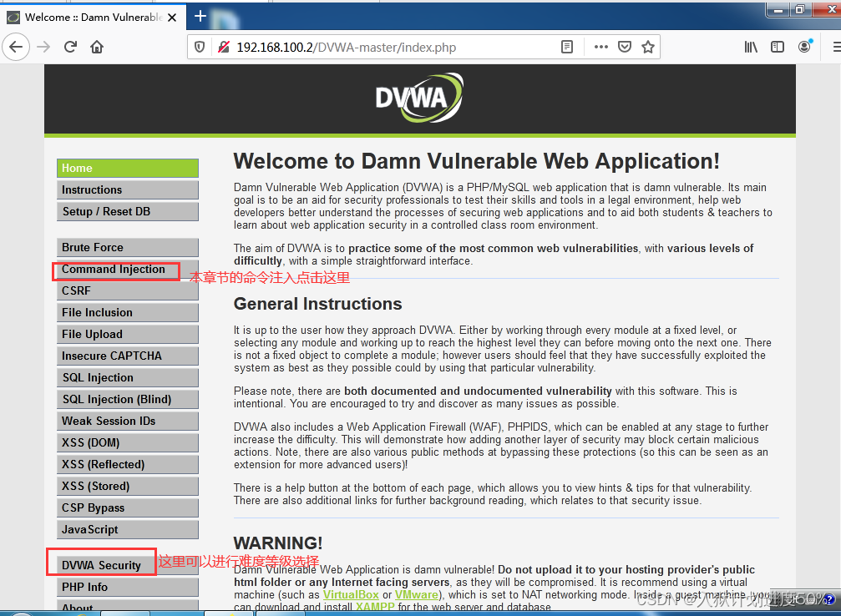The height and width of the screenshot is (616, 841).
Task: Follow the VMware link
Action: pos(417,594)
